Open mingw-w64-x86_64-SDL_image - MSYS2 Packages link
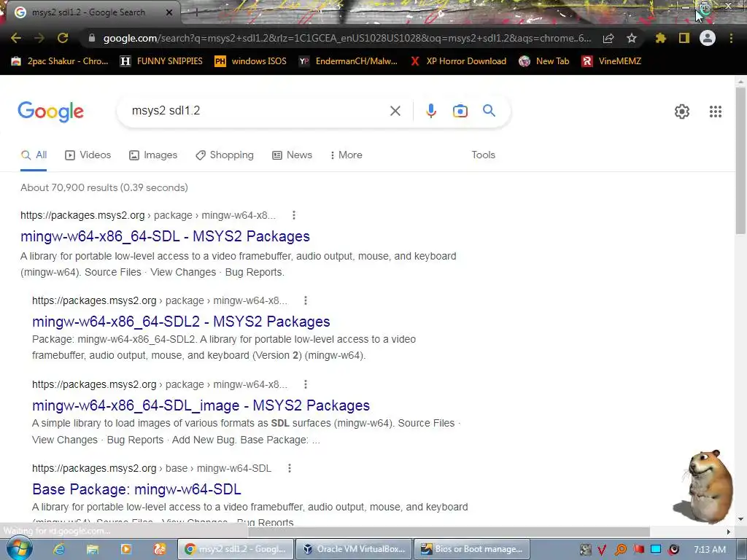The height and width of the screenshot is (560, 747). pos(201,405)
